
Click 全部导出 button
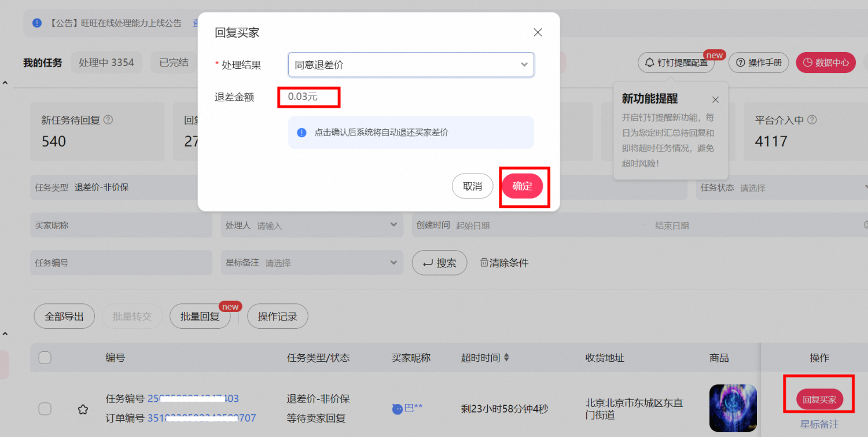point(64,316)
